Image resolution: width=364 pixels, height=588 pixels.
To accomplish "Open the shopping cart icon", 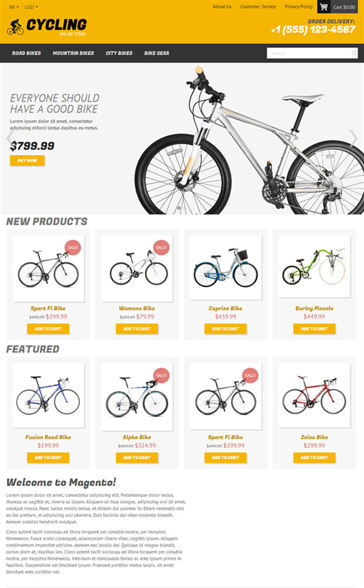I will (324, 7).
